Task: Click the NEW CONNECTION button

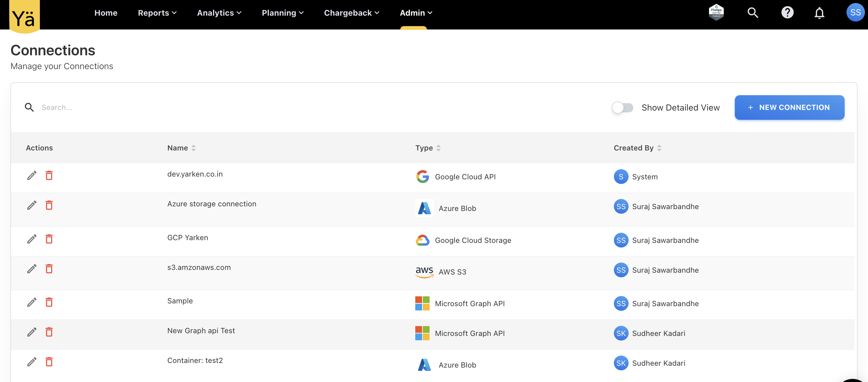Action: point(789,107)
